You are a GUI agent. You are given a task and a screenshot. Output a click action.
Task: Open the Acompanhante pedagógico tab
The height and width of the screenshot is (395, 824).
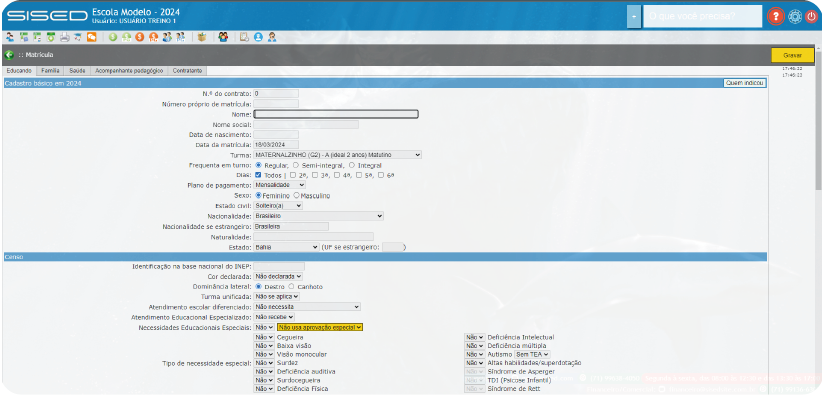coord(129,70)
